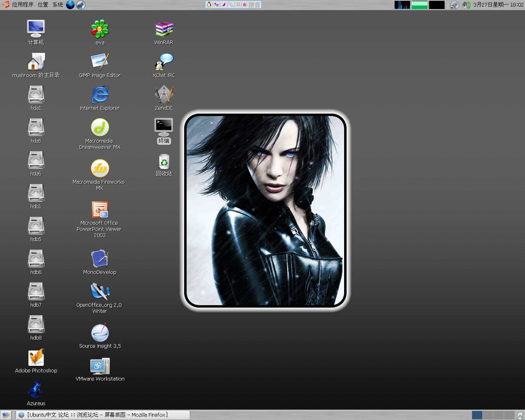The height and width of the screenshot is (420, 525).
Task: Open the green memory monitor graph applet
Action: (420, 5)
